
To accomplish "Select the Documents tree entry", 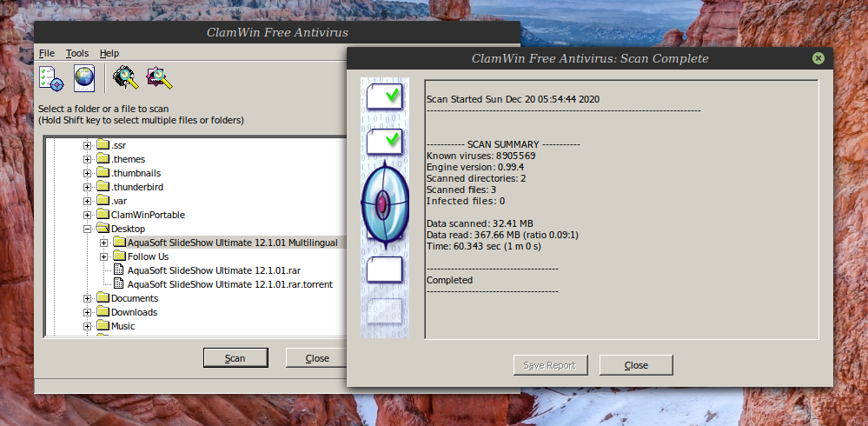I will tap(135, 298).
